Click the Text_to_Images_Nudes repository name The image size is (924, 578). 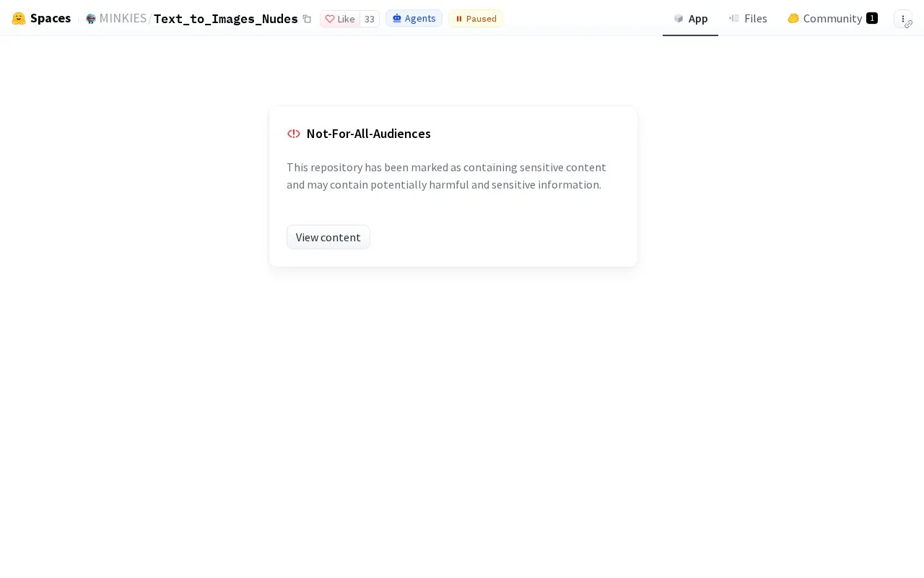click(x=226, y=18)
